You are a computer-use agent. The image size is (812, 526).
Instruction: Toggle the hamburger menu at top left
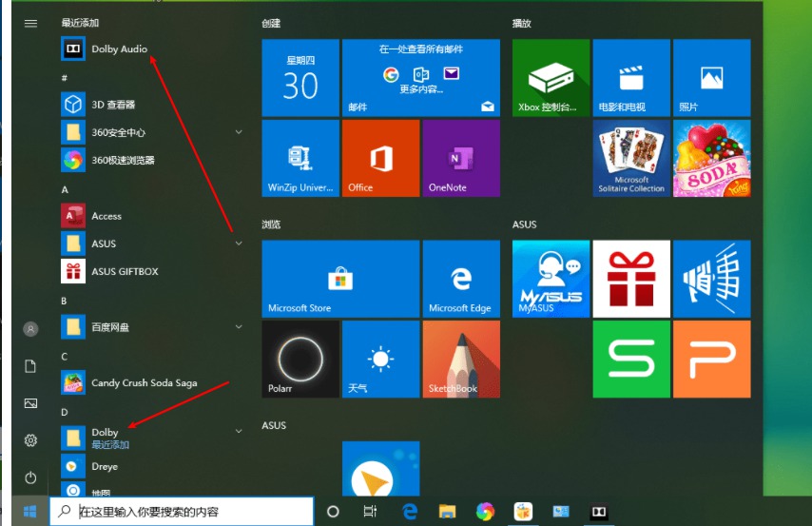30,24
